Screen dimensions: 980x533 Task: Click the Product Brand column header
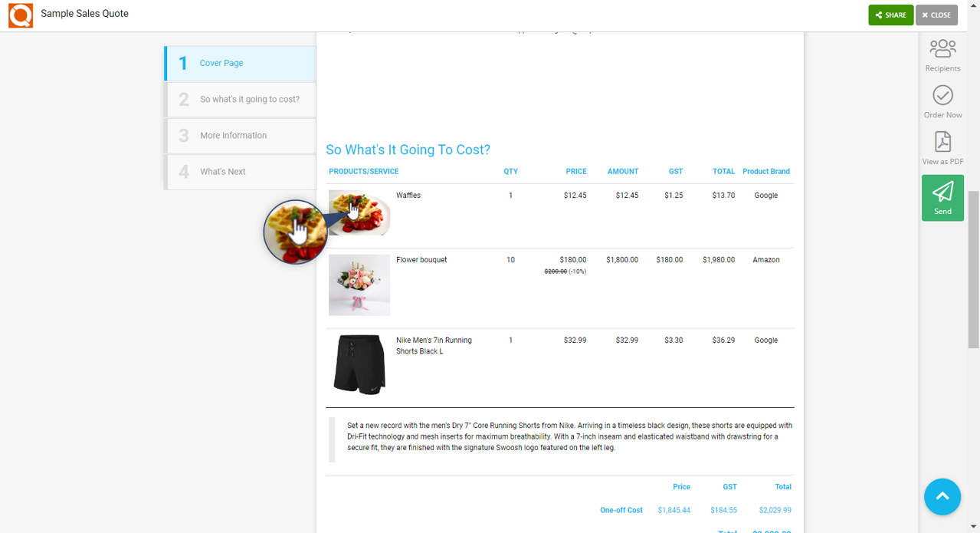(x=765, y=171)
